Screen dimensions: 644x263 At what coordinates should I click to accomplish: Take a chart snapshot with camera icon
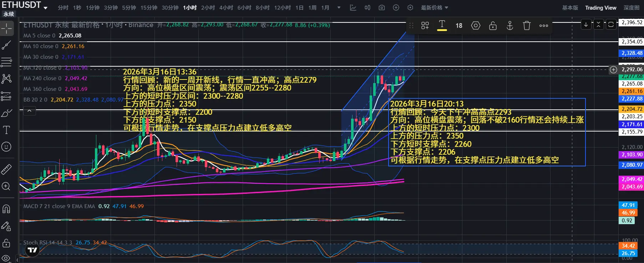click(382, 7)
